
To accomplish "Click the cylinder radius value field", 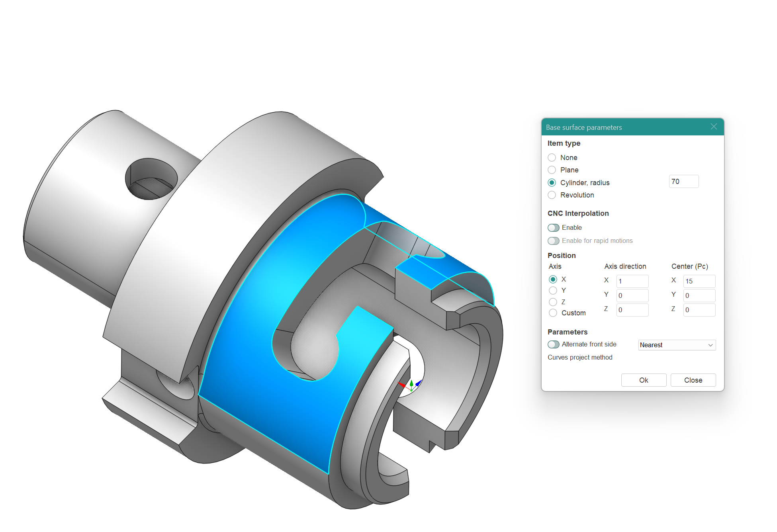I will click(683, 182).
